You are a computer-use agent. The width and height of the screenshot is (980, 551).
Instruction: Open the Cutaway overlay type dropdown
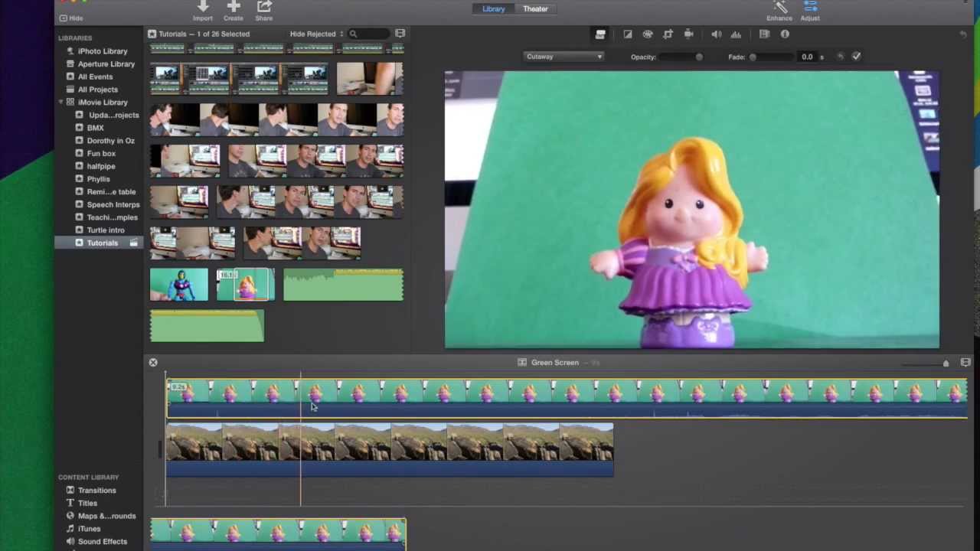coord(564,57)
